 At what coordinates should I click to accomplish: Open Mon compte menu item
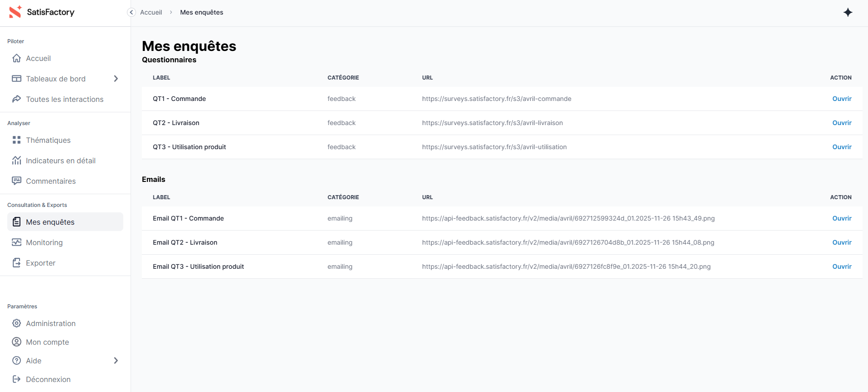tap(47, 342)
